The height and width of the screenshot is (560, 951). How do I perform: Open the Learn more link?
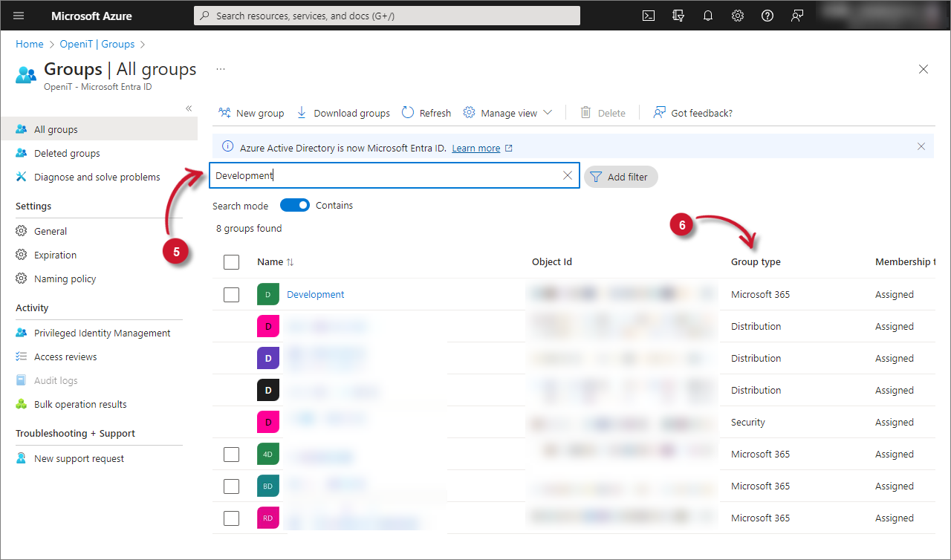(476, 148)
